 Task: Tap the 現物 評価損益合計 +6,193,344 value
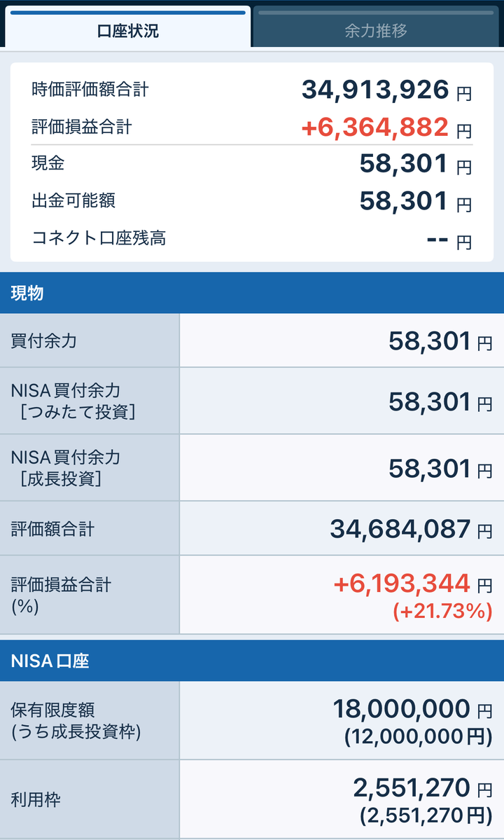point(402,584)
